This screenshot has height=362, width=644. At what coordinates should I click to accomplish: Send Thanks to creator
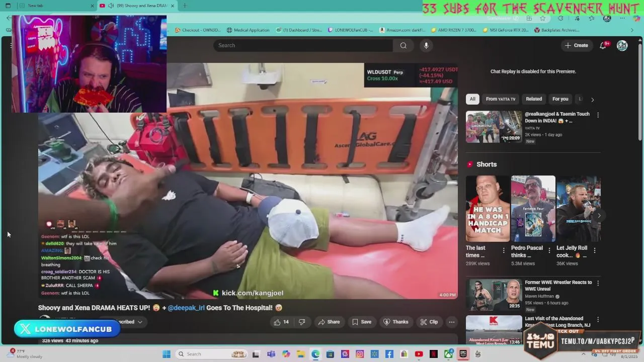pyautogui.click(x=396, y=322)
